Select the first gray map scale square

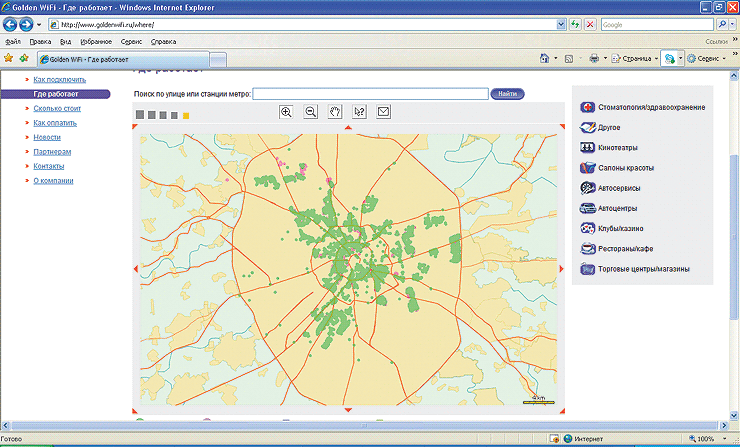[x=140, y=115]
